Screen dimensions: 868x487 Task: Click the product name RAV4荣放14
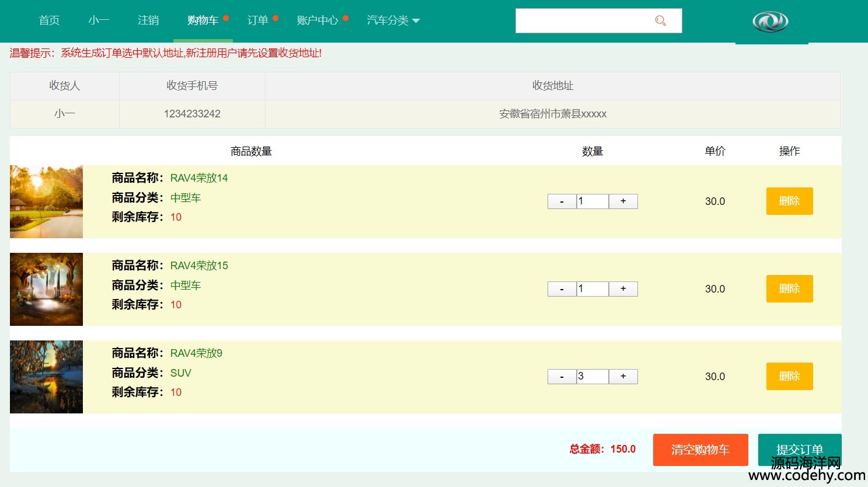point(199,178)
